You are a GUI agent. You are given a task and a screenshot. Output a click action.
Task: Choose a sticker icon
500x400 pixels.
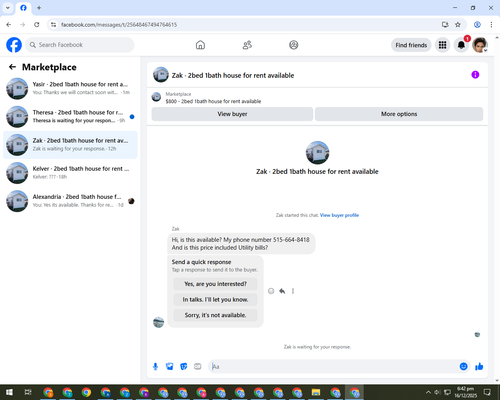[184, 367]
